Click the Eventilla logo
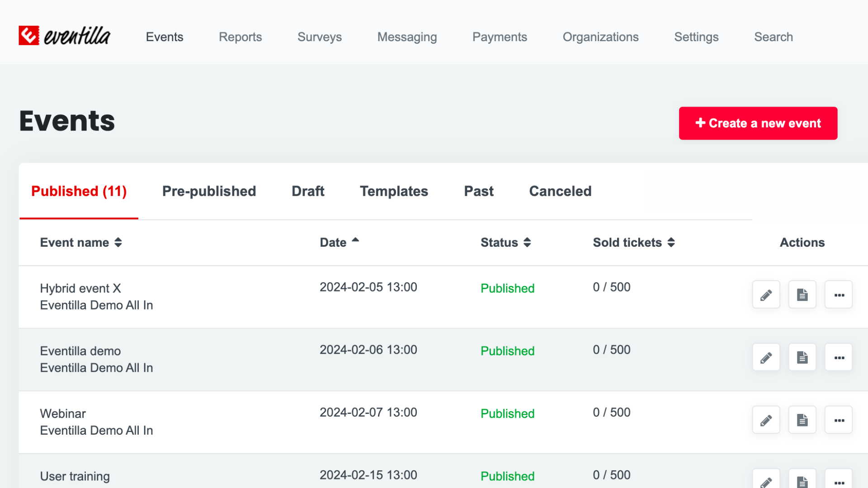Screen dimensions: 868x488 click(64, 36)
